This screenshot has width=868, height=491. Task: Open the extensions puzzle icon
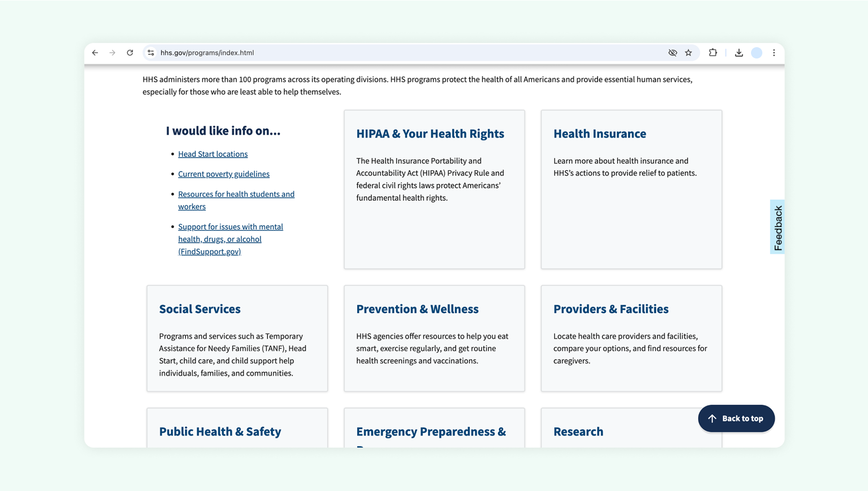point(713,53)
